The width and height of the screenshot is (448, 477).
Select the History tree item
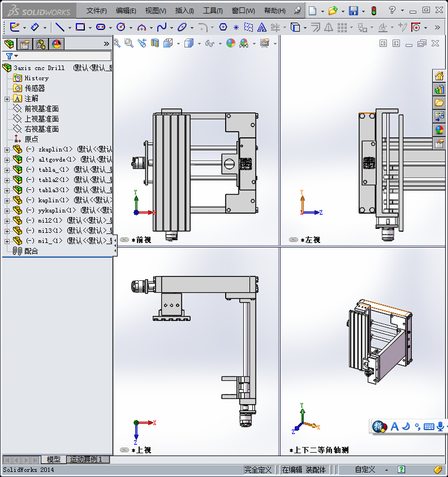37,78
